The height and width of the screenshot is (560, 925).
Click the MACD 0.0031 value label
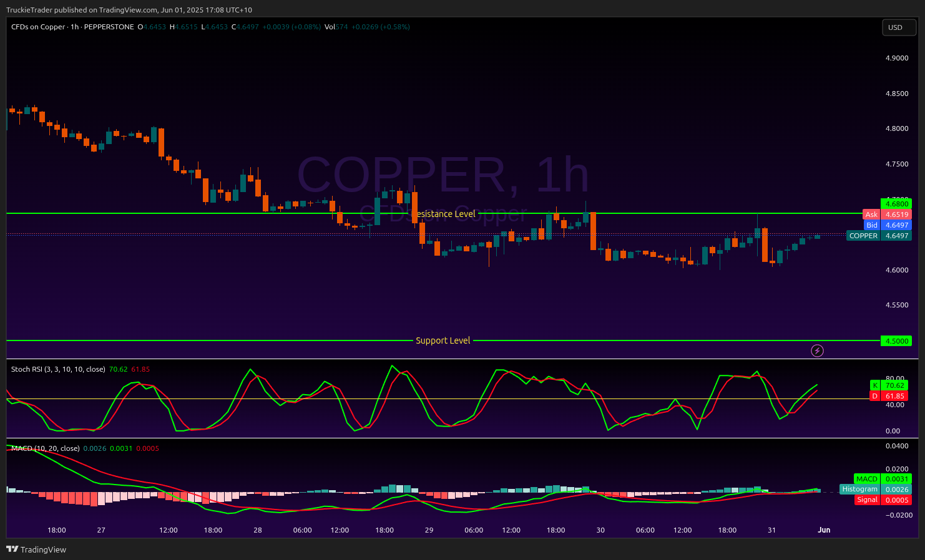[883, 479]
